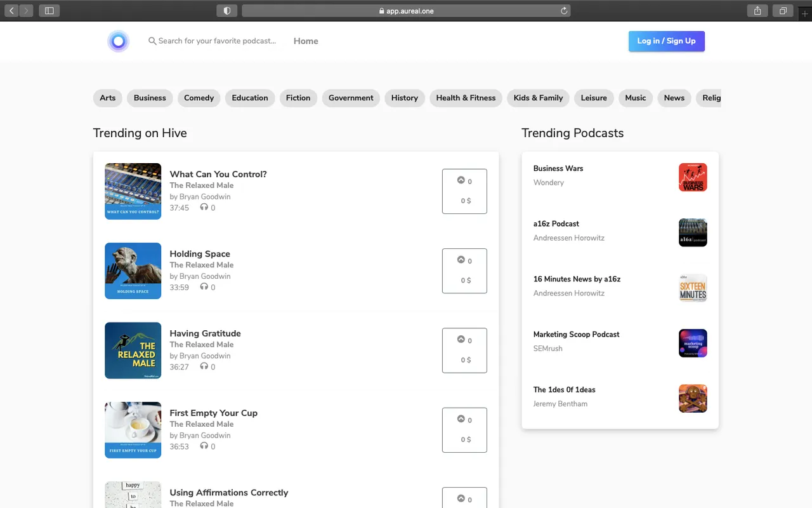
Task: Click the search magnifier icon
Action: (x=152, y=41)
